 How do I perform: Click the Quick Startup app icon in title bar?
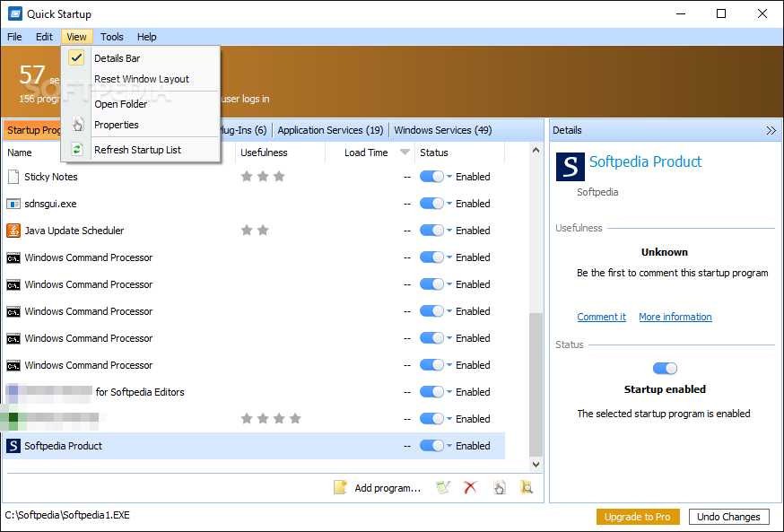[x=15, y=13]
